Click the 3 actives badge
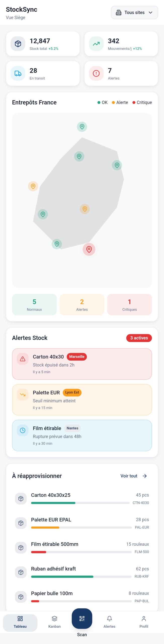Screen dimensions: 164x644 pos(139,338)
